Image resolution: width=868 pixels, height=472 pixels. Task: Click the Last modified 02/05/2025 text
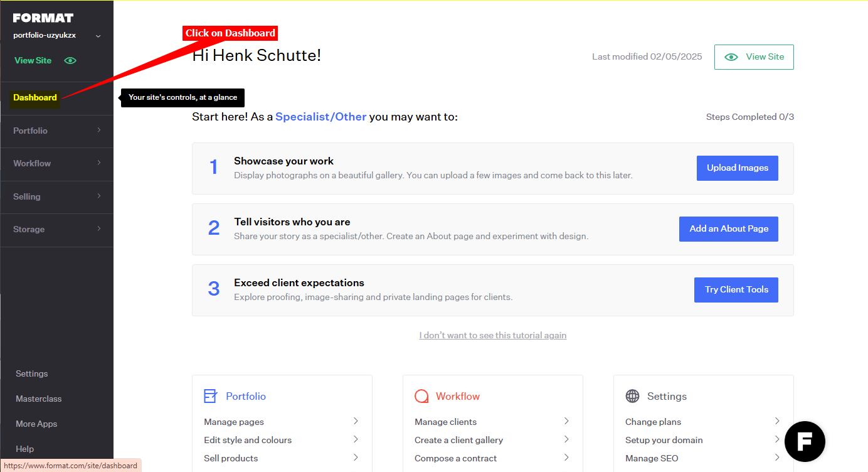647,56
